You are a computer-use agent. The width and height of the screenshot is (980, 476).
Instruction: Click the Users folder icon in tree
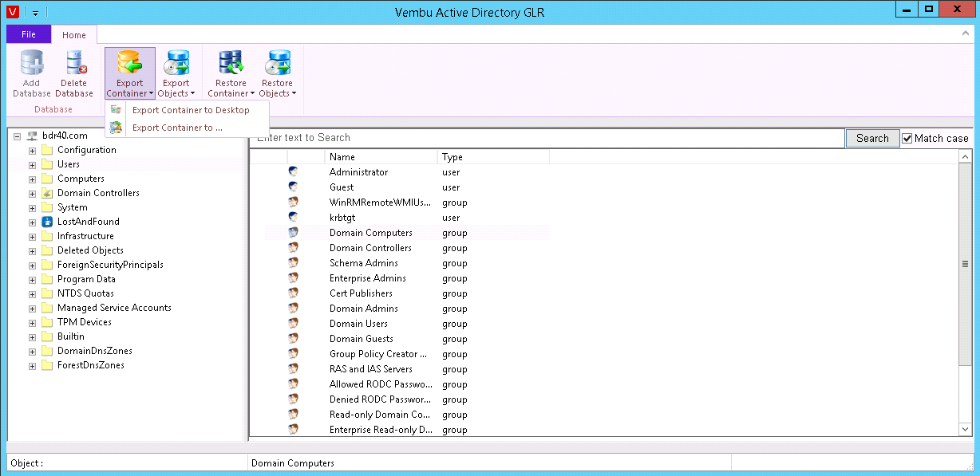tap(46, 164)
